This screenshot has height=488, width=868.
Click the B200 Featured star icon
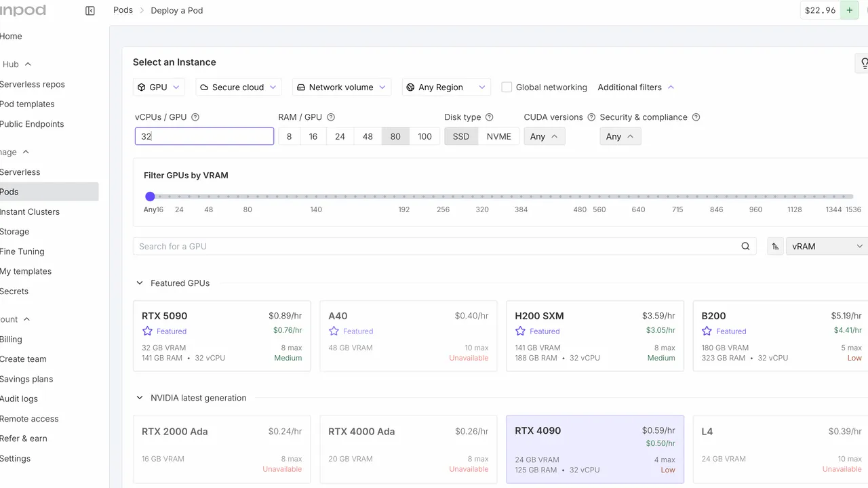(x=707, y=331)
